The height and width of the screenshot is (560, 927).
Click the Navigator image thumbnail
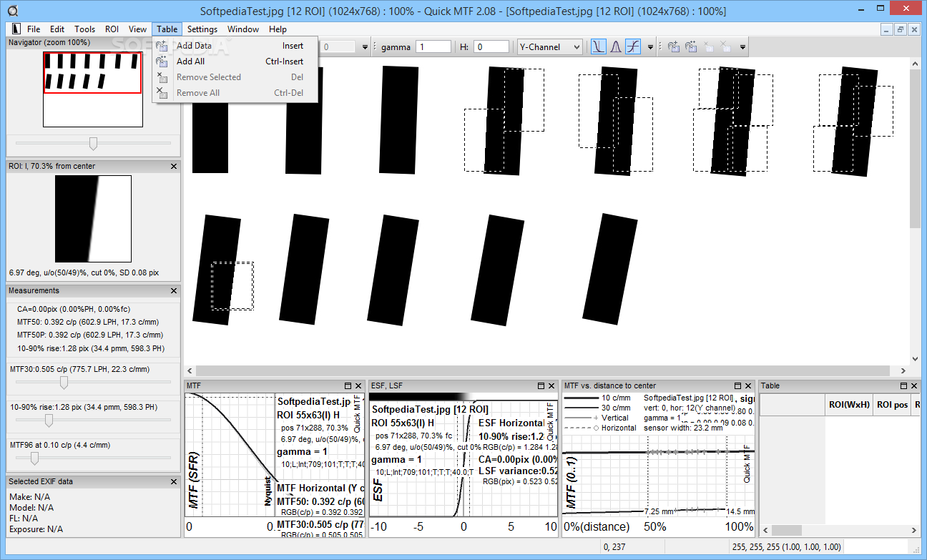93,89
